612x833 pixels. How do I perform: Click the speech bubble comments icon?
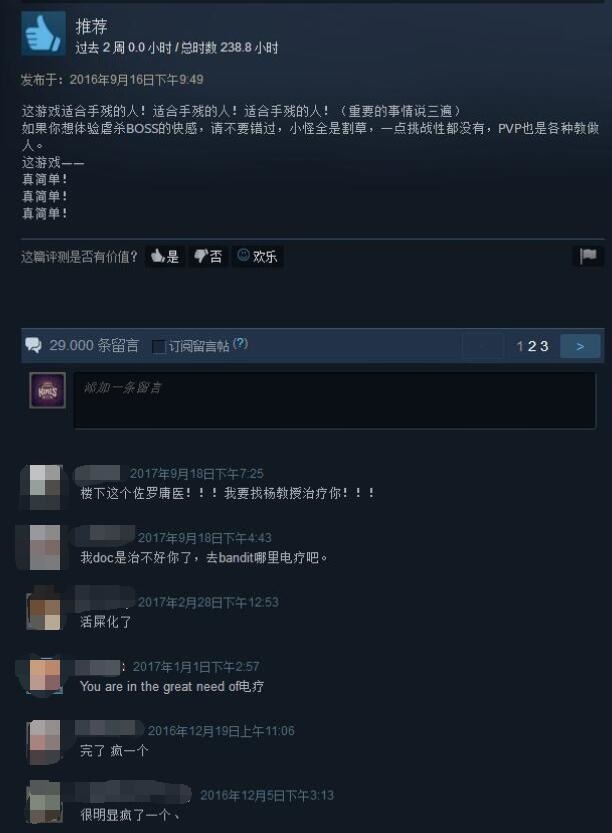pos(33,346)
